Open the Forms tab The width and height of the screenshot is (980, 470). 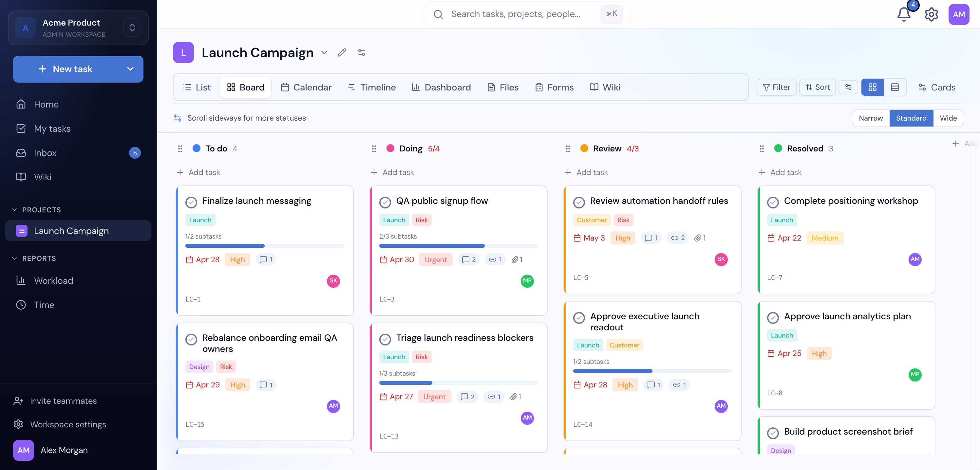[x=554, y=87]
